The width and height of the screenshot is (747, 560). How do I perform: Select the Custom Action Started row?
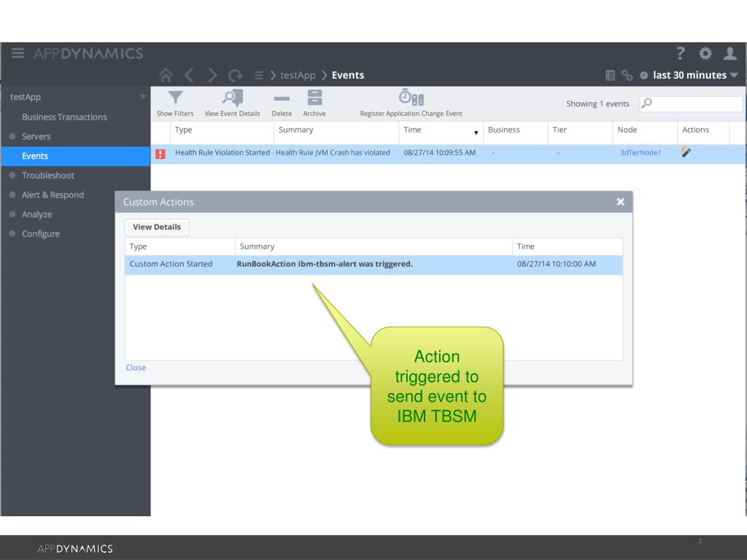coord(373,265)
